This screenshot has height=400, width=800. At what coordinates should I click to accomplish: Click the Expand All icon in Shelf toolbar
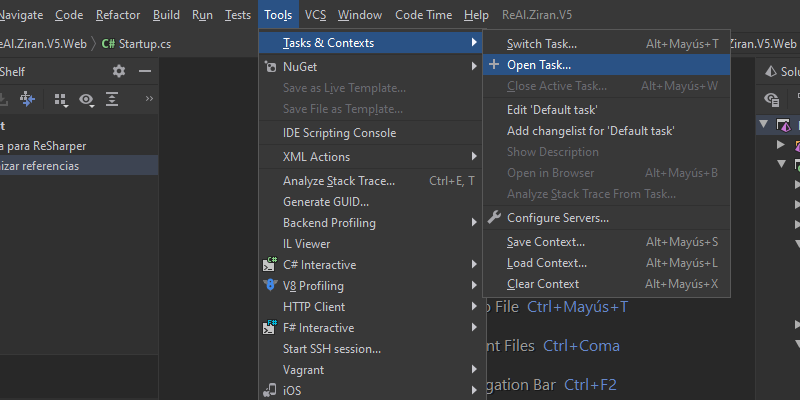(x=112, y=99)
